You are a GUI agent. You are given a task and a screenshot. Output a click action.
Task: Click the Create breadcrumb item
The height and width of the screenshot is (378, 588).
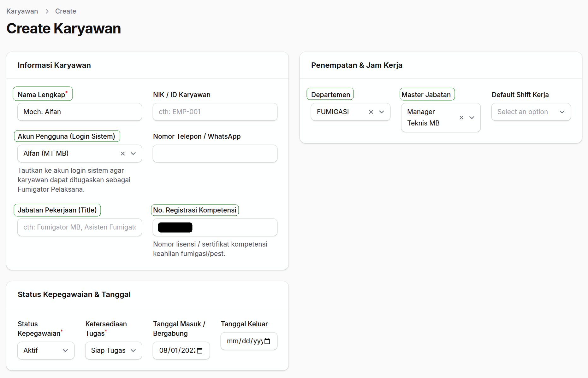pyautogui.click(x=66, y=11)
